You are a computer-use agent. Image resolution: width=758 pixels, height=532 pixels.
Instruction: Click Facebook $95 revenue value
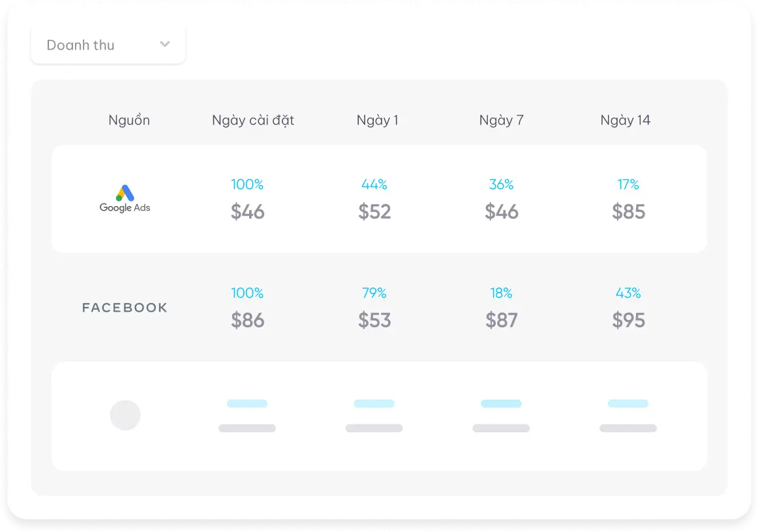pyautogui.click(x=628, y=320)
